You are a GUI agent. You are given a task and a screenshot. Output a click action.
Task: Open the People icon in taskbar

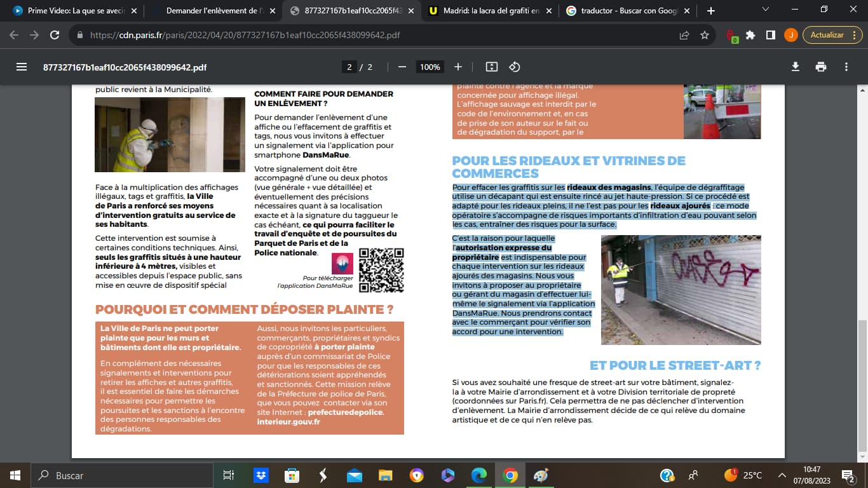click(x=693, y=475)
